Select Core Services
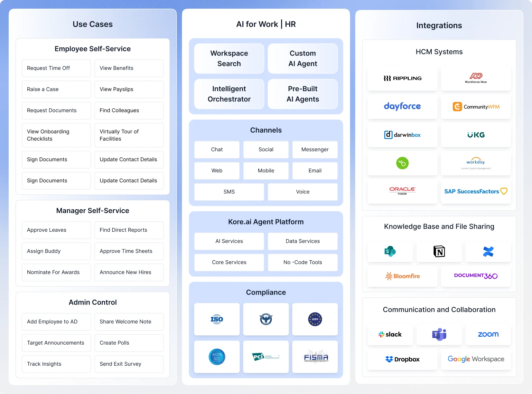The width and height of the screenshot is (532, 394). click(229, 262)
